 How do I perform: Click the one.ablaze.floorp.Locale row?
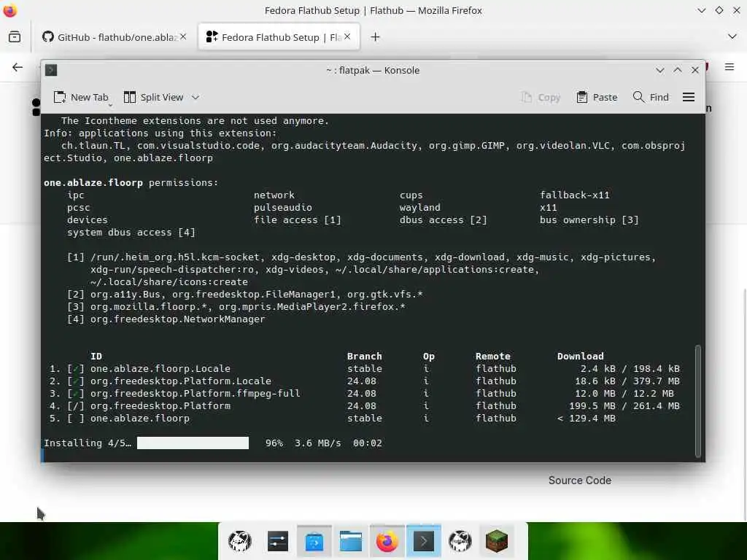tap(365, 368)
